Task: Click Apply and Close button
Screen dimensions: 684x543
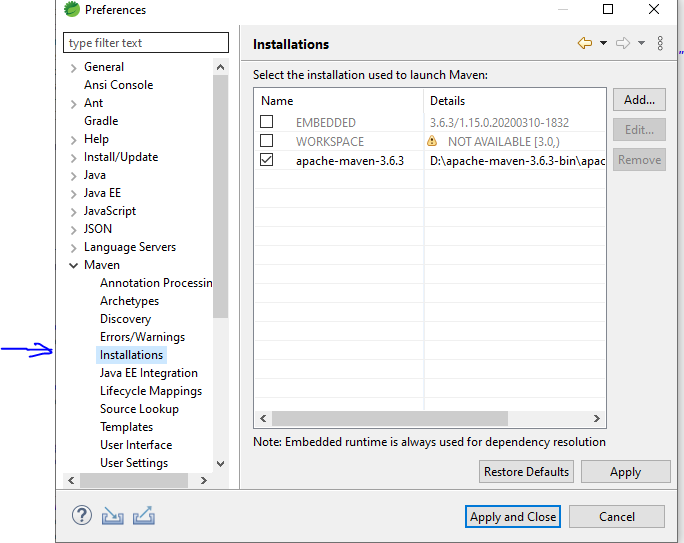Action: pyautogui.click(x=513, y=517)
